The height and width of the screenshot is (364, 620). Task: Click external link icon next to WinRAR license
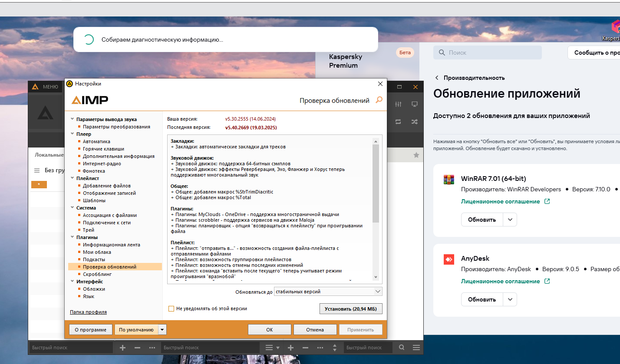[547, 201]
